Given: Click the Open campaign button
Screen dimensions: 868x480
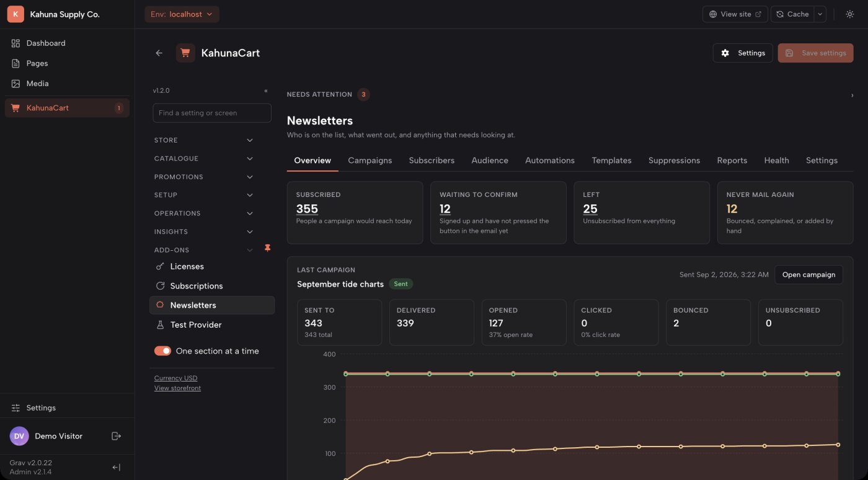Looking at the screenshot, I should click(808, 274).
